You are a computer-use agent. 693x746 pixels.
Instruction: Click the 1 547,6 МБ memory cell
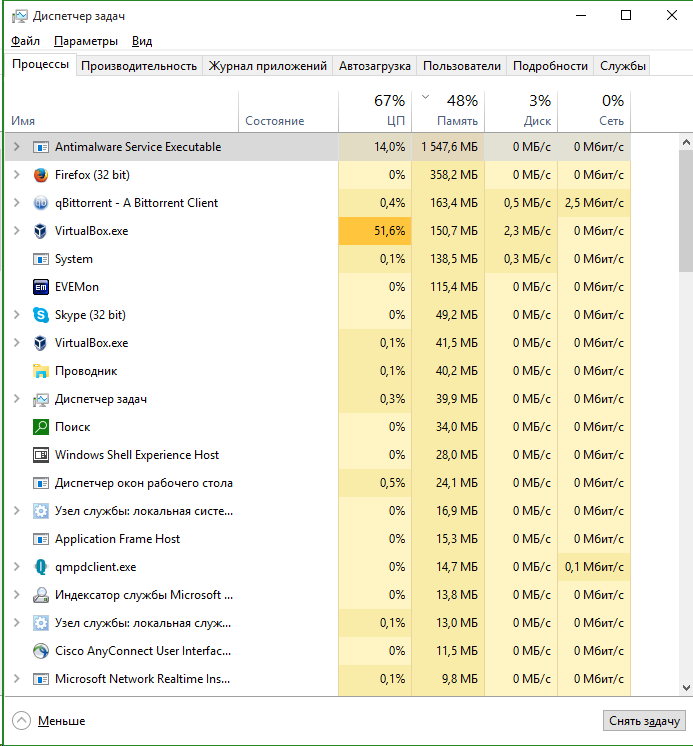tap(448, 147)
